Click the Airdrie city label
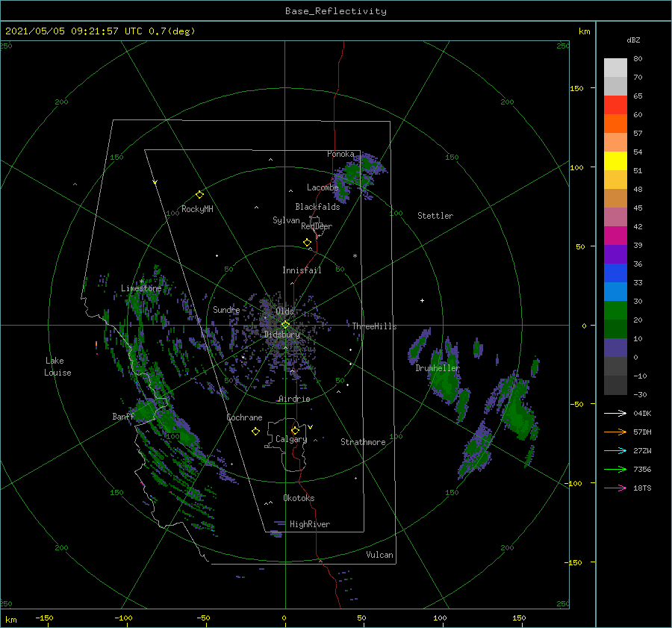 [x=294, y=399]
